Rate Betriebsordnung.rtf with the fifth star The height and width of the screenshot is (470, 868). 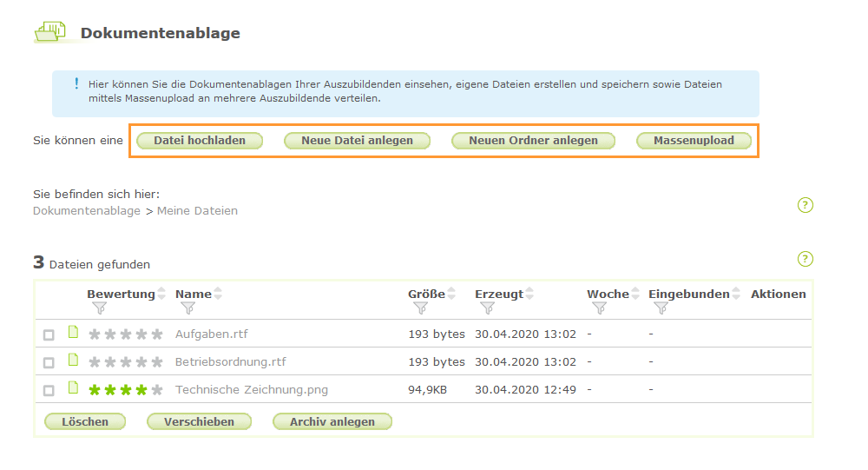[157, 362]
